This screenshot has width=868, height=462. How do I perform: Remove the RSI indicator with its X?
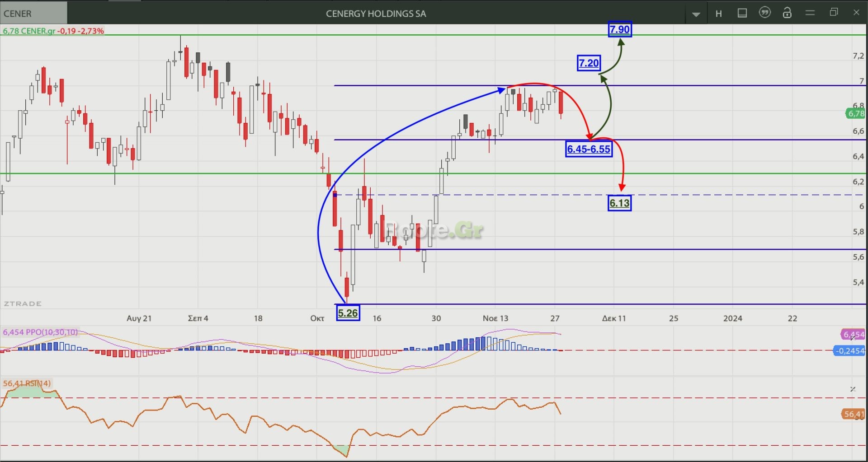click(853, 389)
